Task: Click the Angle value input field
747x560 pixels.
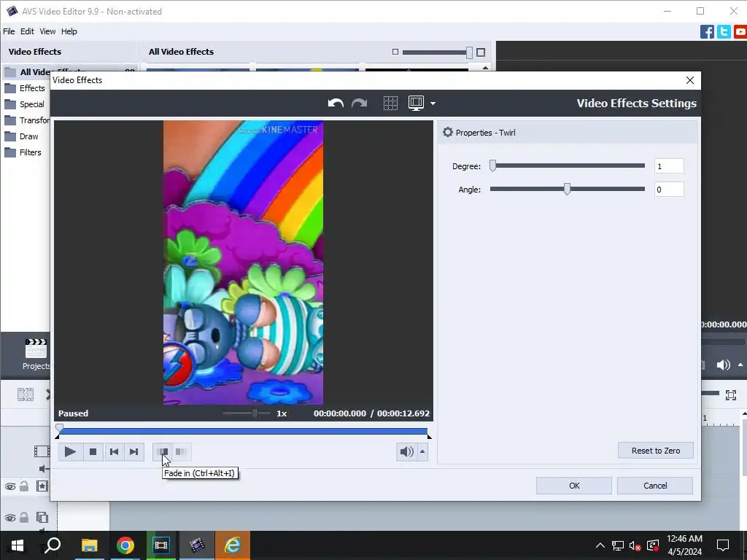Action: [x=669, y=190]
